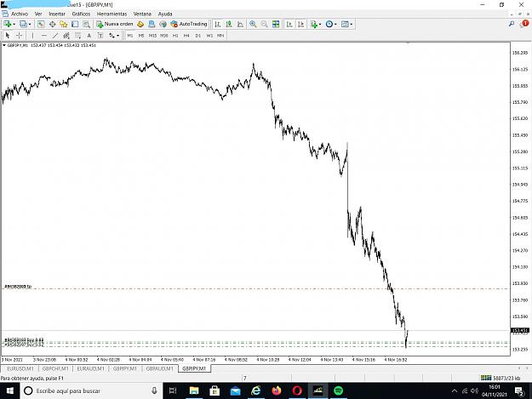
Task: Open the Ayuda menu
Action: coord(165,14)
